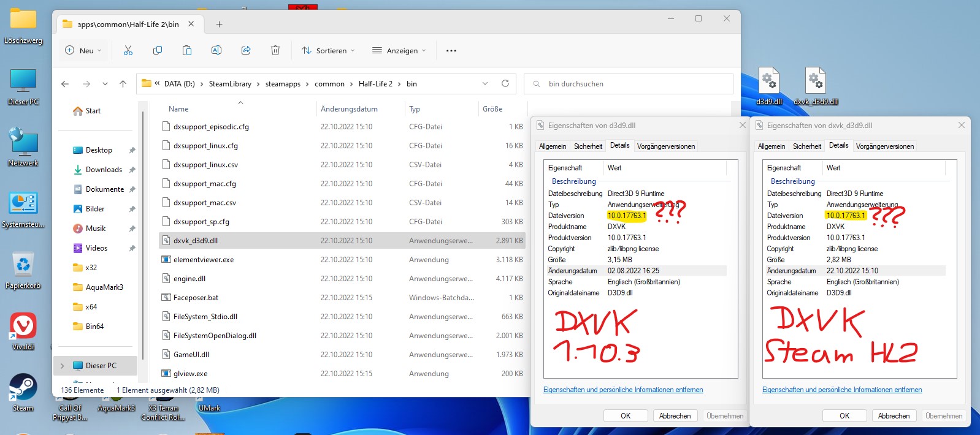The width and height of the screenshot is (980, 435).
Task: Open the Anzeigen dropdown
Action: point(399,50)
